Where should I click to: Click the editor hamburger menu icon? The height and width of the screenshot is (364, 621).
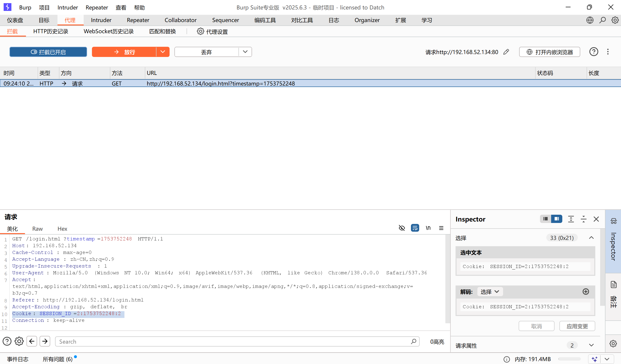tap(441, 228)
